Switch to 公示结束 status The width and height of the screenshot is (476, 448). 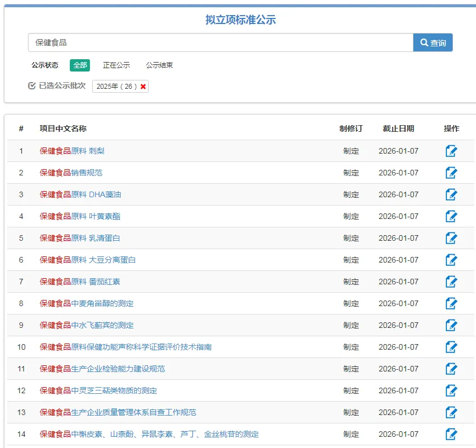[159, 65]
